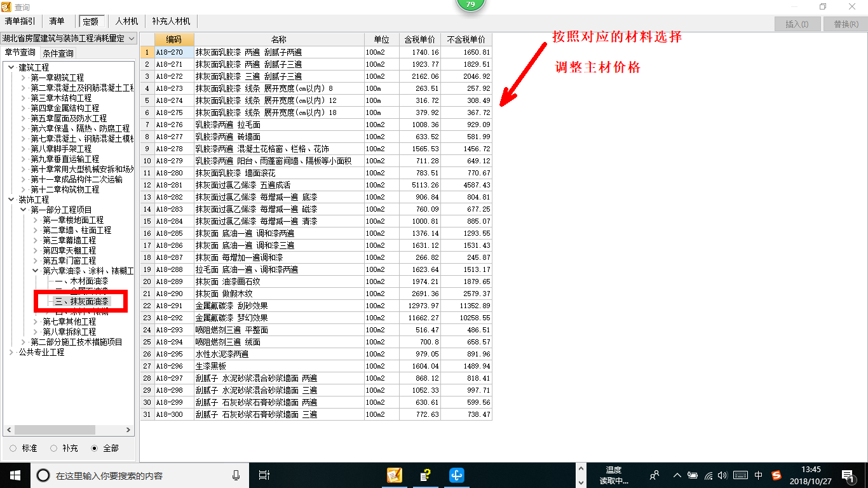Open the taskbar clock showing 13:45
The width and height of the screenshot is (868, 488).
coord(811,475)
